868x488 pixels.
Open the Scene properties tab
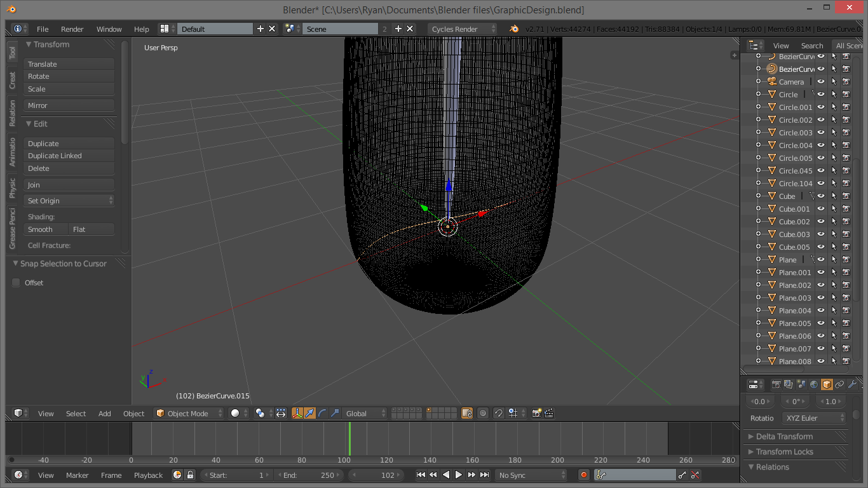pos(801,384)
